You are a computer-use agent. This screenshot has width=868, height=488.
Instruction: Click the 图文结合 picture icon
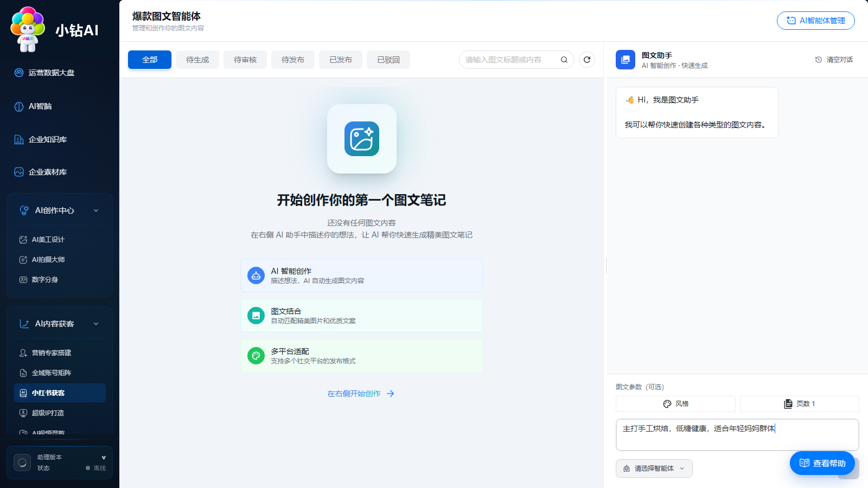256,316
